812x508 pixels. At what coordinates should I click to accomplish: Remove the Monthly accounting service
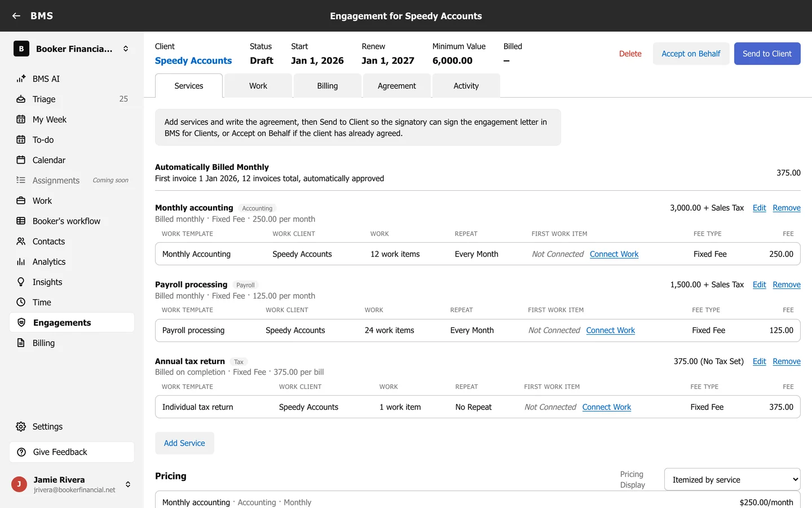pos(787,208)
